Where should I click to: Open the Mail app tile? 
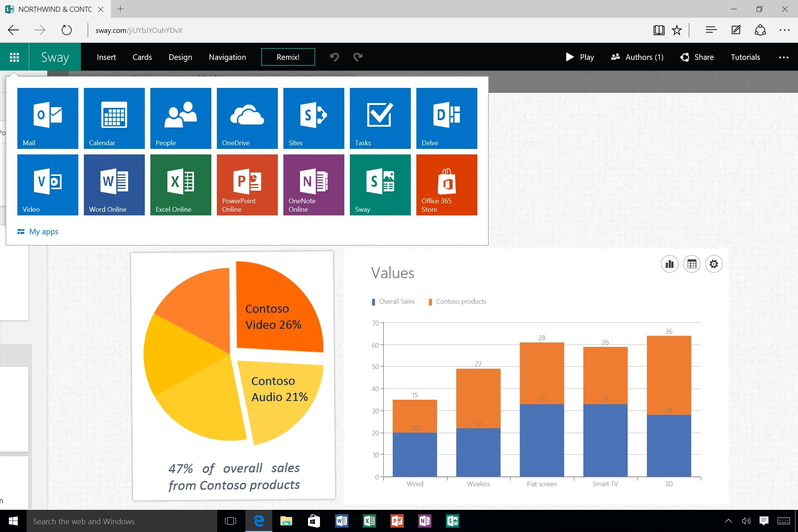pyautogui.click(x=48, y=118)
